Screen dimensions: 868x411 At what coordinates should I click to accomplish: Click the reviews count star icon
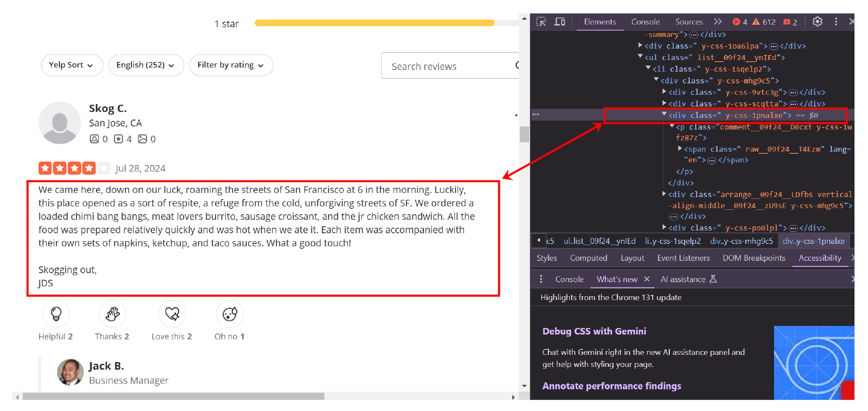pos(118,139)
